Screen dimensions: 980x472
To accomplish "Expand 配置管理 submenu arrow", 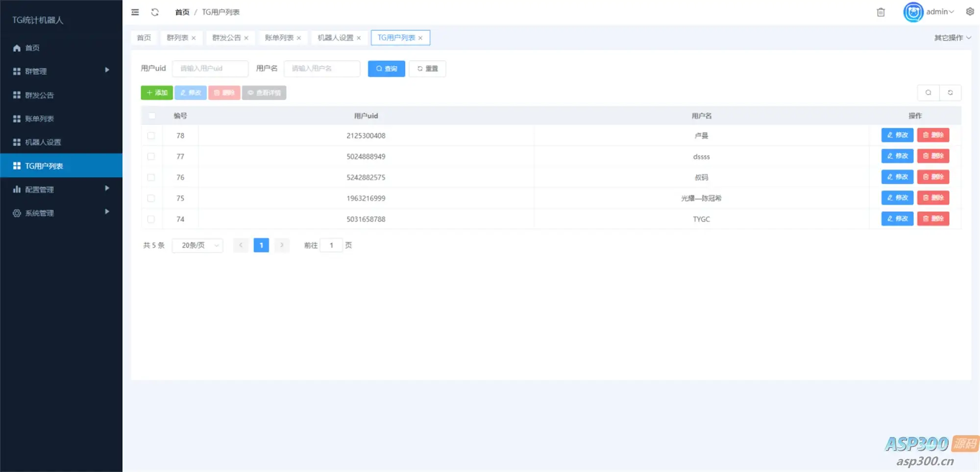I will tap(107, 188).
